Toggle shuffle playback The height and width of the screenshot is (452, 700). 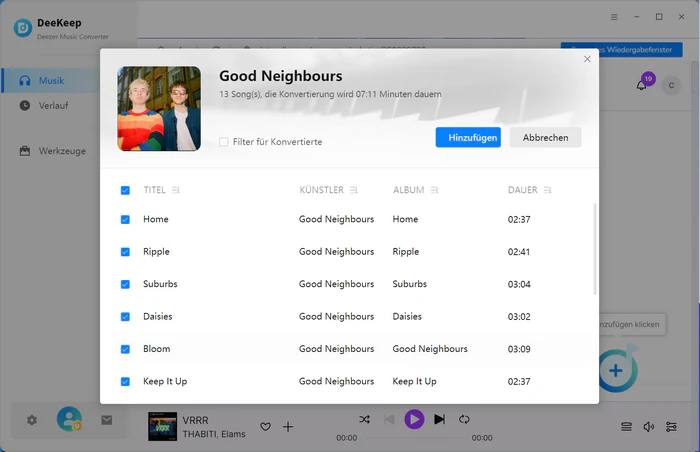[x=364, y=419]
